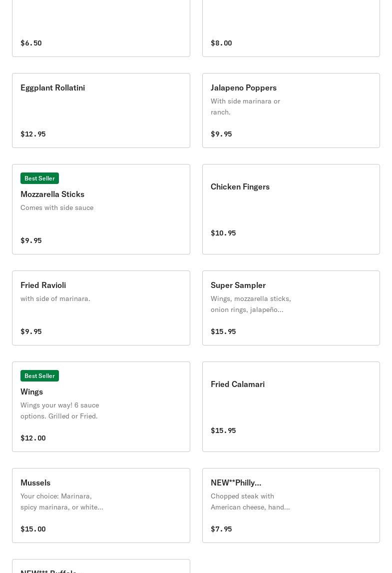Click the Best Seller badge above Wings
The height and width of the screenshot is (573, 392).
[x=39, y=376]
